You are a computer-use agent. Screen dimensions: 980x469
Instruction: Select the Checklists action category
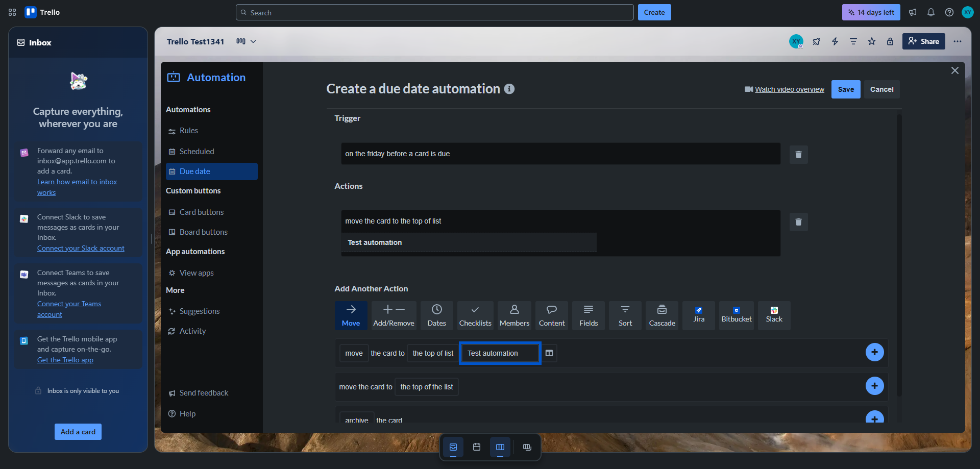click(x=475, y=315)
